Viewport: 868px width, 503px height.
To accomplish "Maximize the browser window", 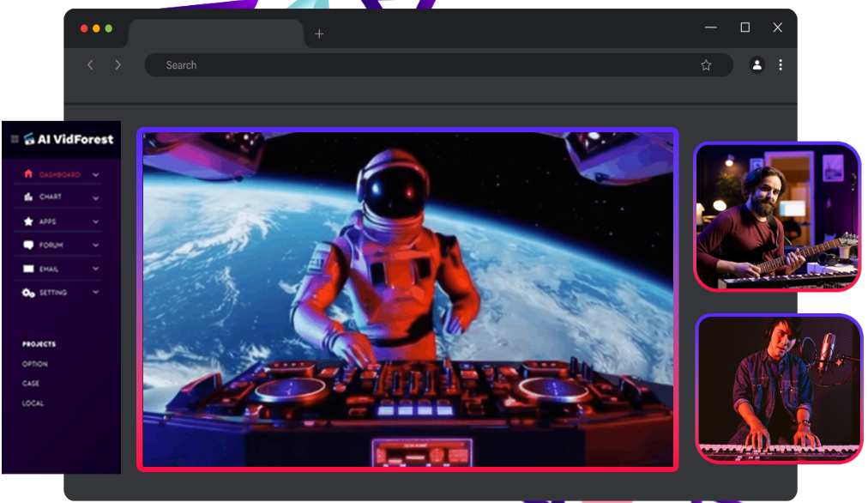I will point(745,27).
